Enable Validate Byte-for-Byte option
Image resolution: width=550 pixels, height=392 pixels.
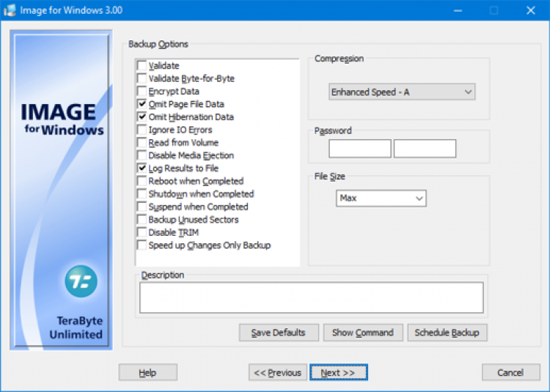click(142, 78)
